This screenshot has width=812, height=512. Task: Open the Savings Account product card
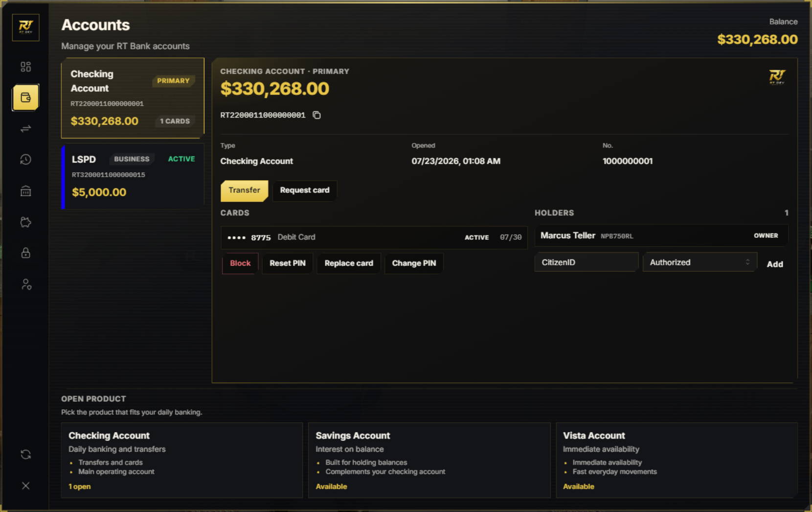(429, 460)
